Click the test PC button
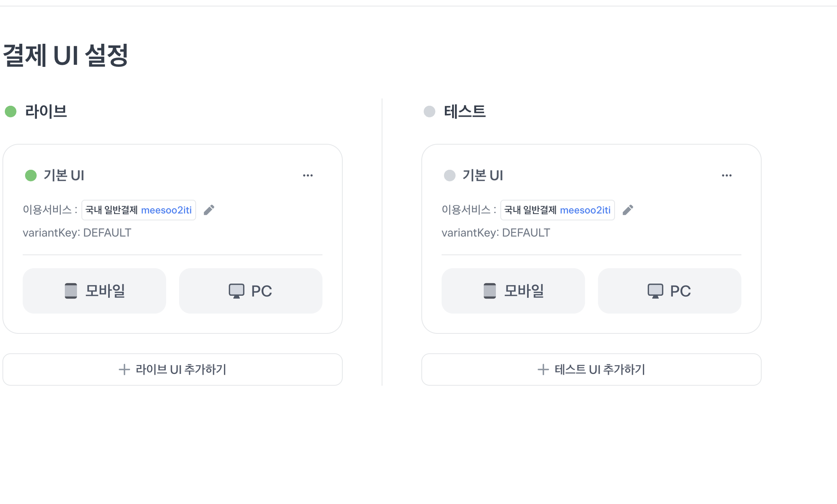 click(670, 290)
